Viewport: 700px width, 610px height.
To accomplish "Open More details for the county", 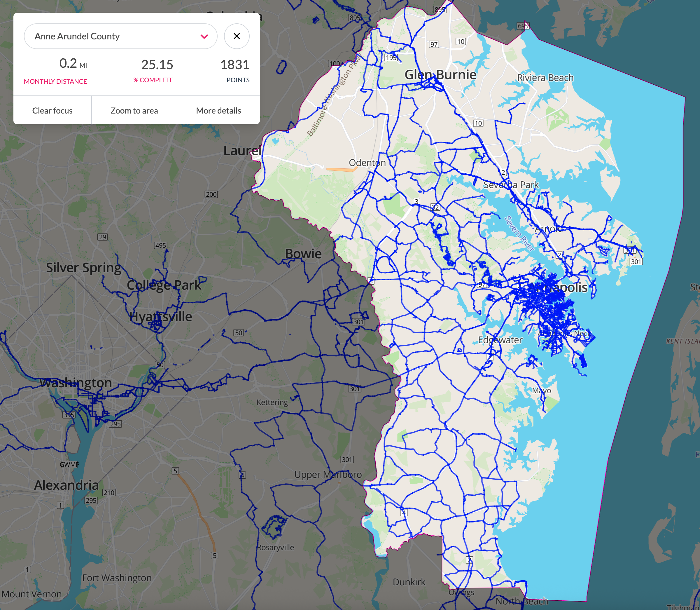I will [x=218, y=110].
